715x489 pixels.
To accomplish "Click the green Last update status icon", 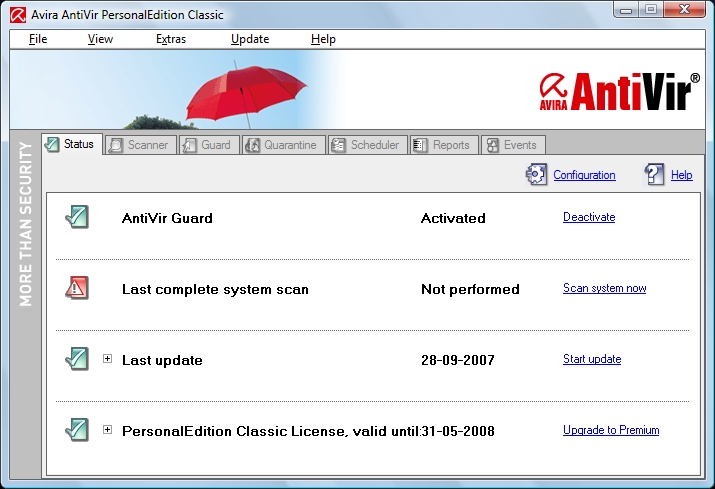I will pyautogui.click(x=77, y=359).
